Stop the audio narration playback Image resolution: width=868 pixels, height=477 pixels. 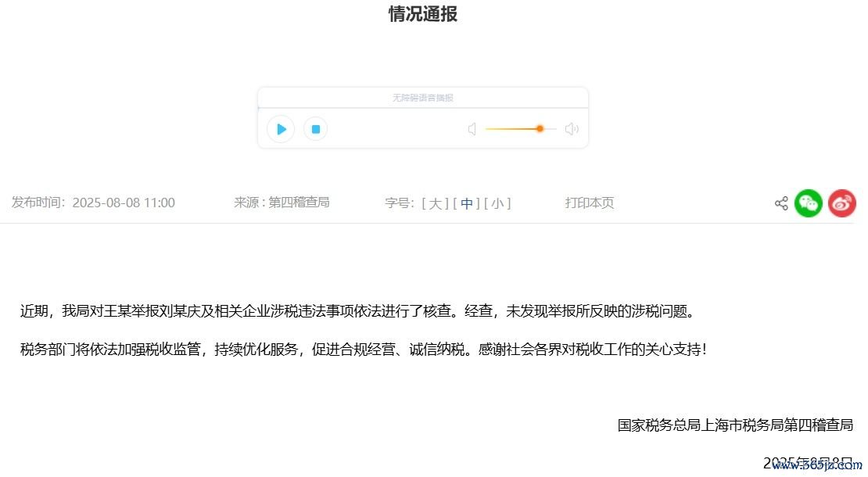coord(315,129)
